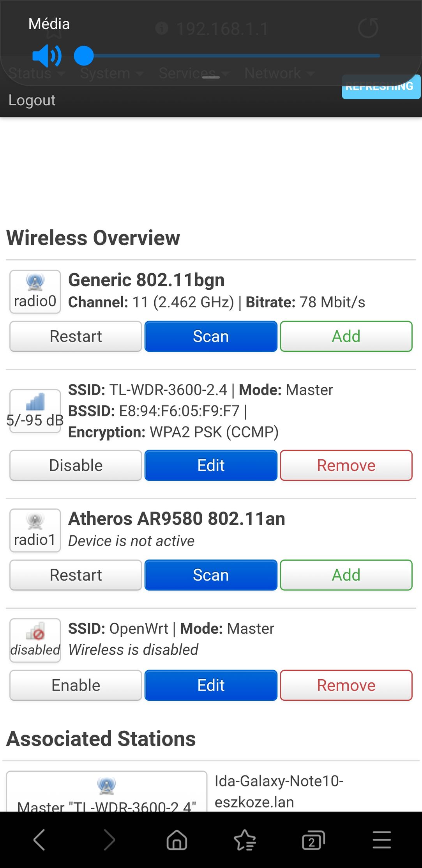Set the media volume slider
422x868 pixels.
click(227, 56)
